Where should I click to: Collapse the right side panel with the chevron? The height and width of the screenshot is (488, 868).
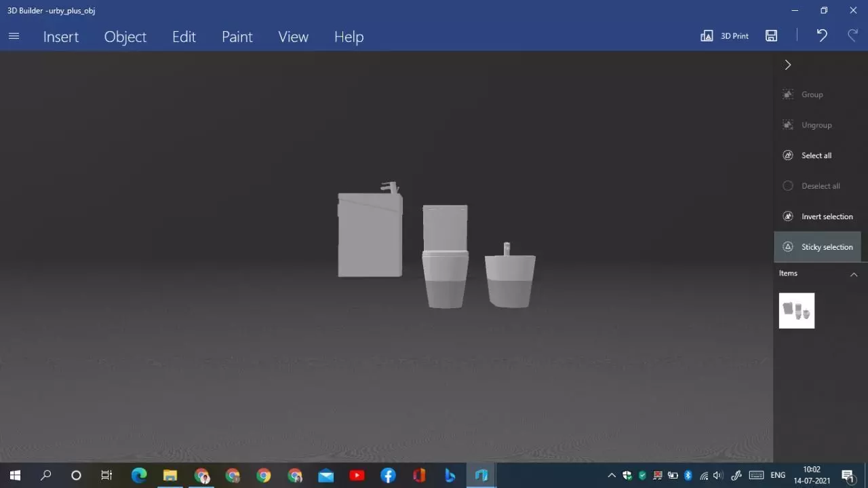[x=788, y=64]
